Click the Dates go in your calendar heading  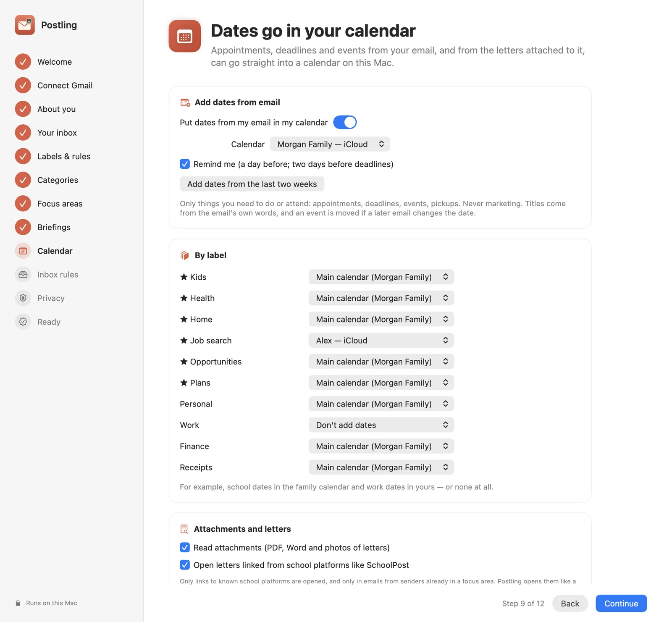tap(313, 31)
